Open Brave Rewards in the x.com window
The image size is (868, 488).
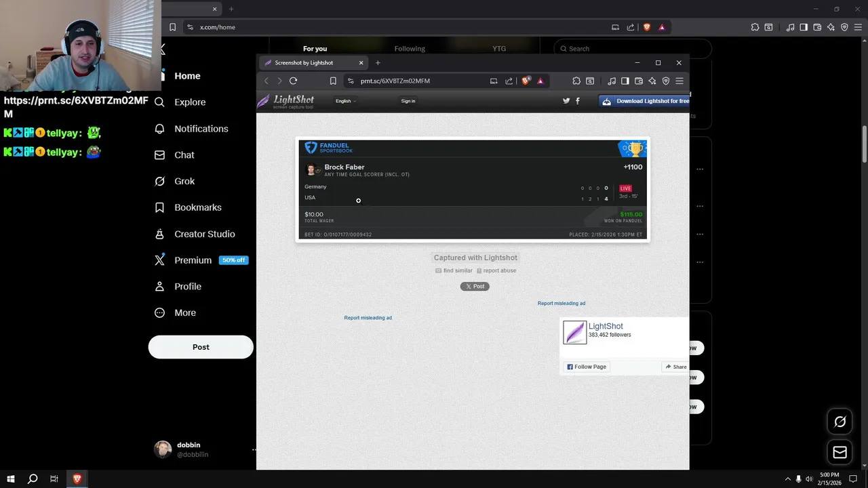pyautogui.click(x=662, y=27)
